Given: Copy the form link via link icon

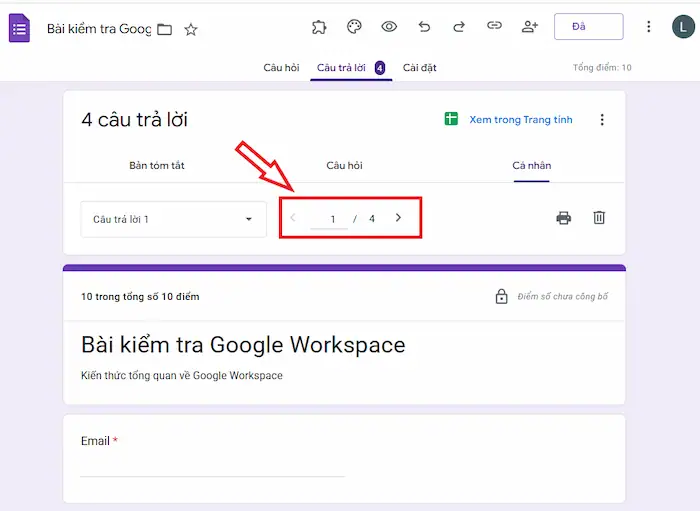Looking at the screenshot, I should (494, 27).
